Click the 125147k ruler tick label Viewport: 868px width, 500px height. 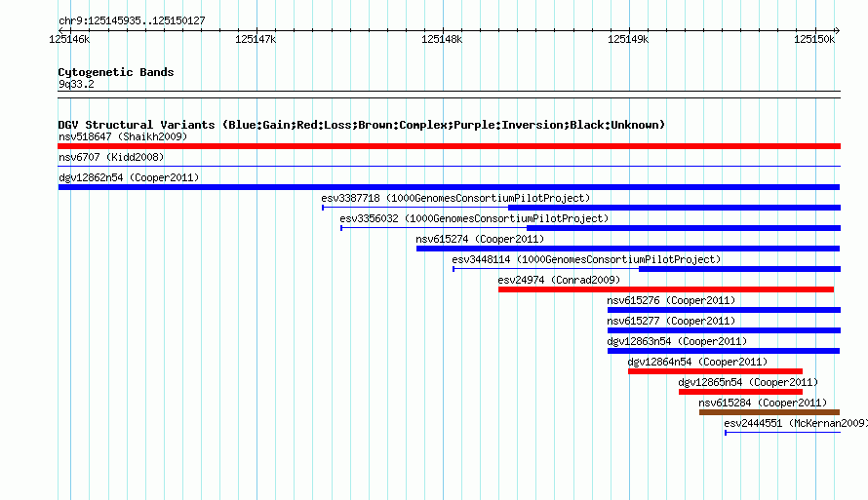pos(256,39)
